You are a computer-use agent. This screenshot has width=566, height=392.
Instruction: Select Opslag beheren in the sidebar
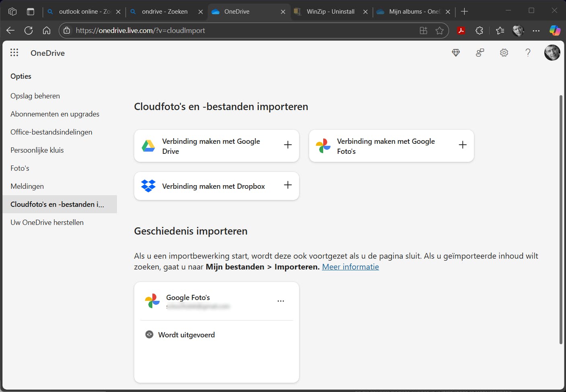[35, 96]
